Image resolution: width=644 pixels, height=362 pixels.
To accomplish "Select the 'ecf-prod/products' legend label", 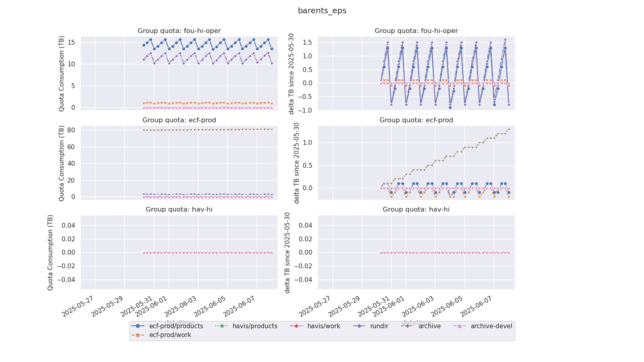I will [x=176, y=326].
